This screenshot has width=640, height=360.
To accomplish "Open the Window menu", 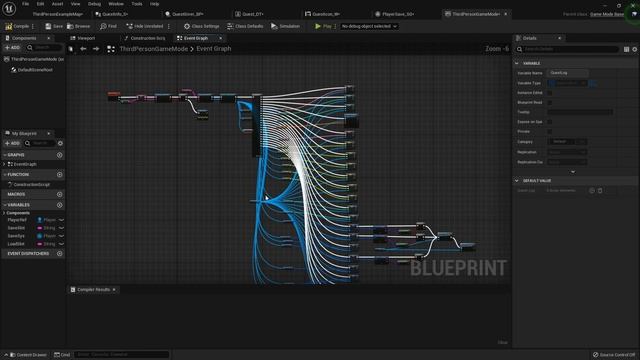I will 116,4.
